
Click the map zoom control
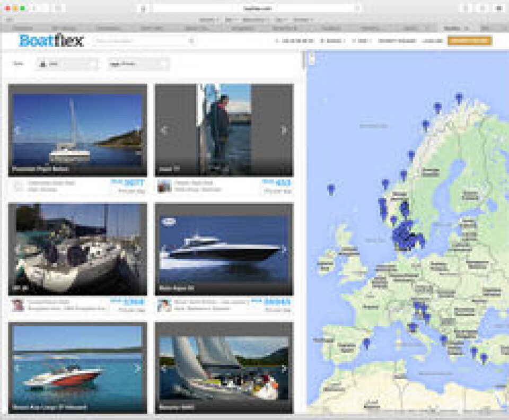312,59
